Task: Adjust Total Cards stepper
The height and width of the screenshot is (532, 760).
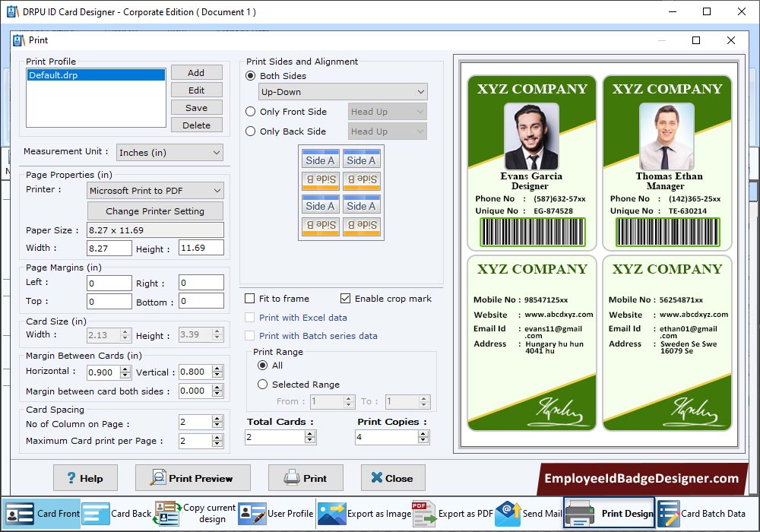Action: pos(310,437)
